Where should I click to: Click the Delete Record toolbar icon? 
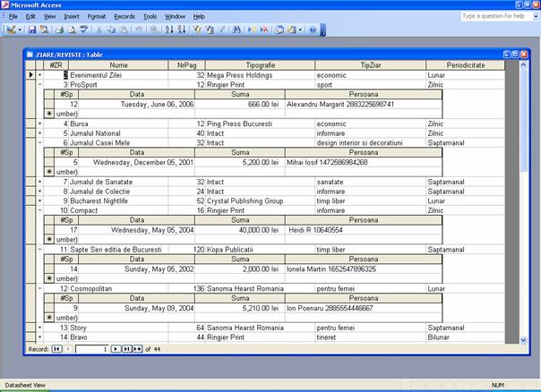pos(264,30)
